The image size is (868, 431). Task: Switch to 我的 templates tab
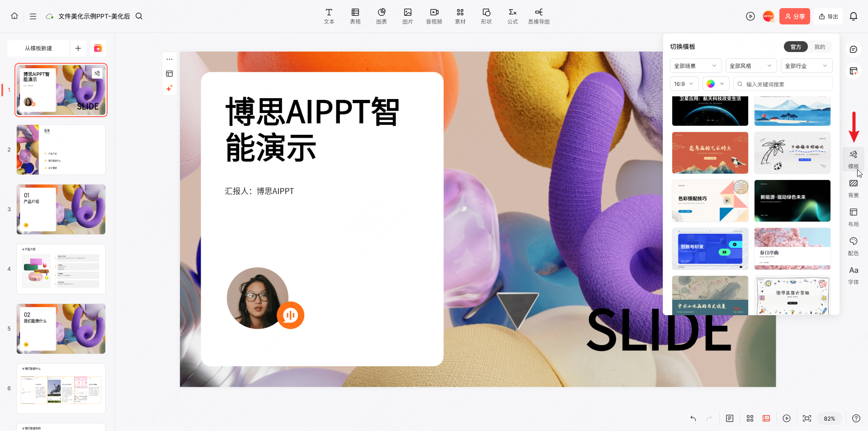[820, 47]
